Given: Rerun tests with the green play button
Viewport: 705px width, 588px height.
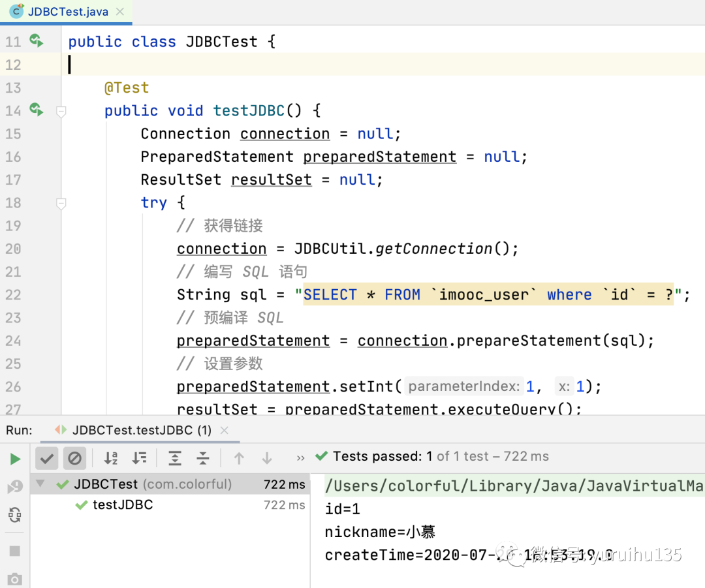Looking at the screenshot, I should point(15,459).
